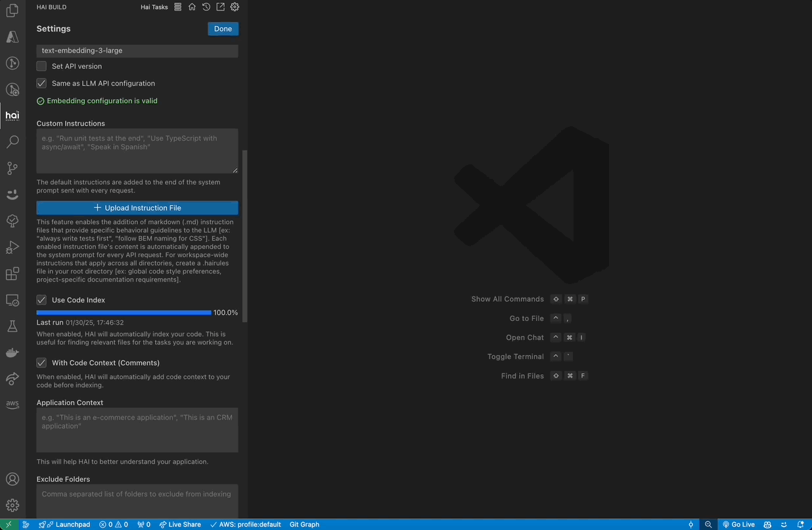Open the AWS toolkit icon
The height and width of the screenshot is (530, 812).
click(x=12, y=404)
